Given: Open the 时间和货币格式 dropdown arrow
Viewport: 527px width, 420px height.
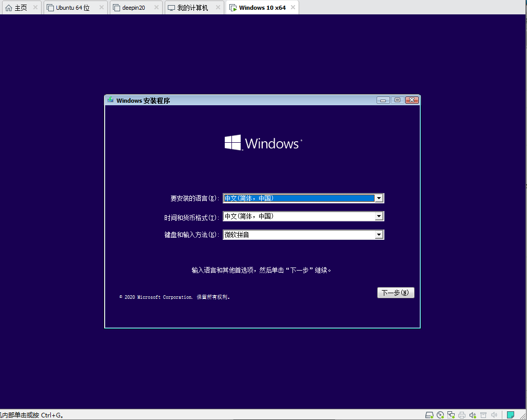Looking at the screenshot, I should coord(379,216).
